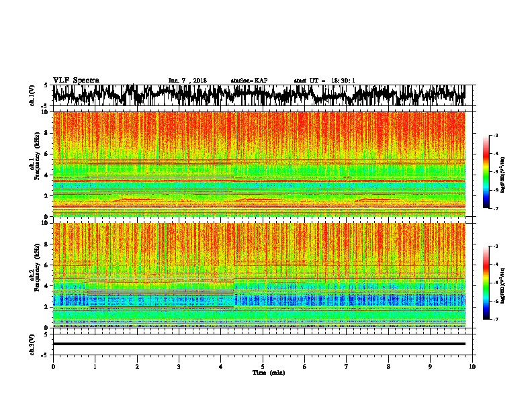Click the ch.2 color bar log(PSD) label
The height and width of the screenshot is (411, 532).
pyautogui.click(x=502, y=285)
